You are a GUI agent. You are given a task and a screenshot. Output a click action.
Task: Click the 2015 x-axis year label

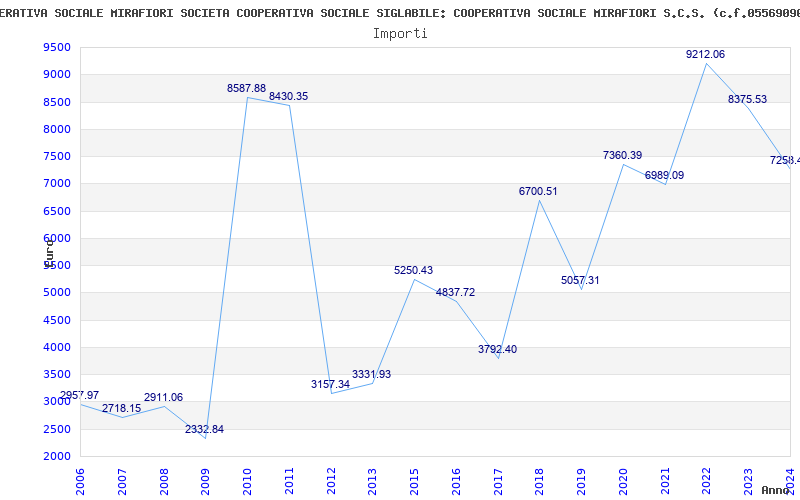pos(414,482)
